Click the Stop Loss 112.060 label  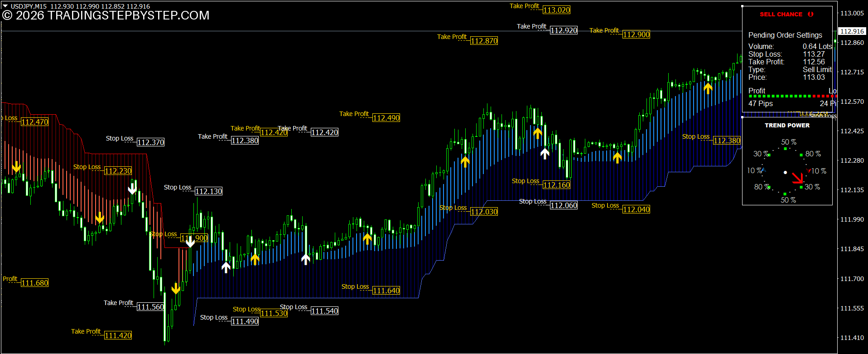coord(548,204)
